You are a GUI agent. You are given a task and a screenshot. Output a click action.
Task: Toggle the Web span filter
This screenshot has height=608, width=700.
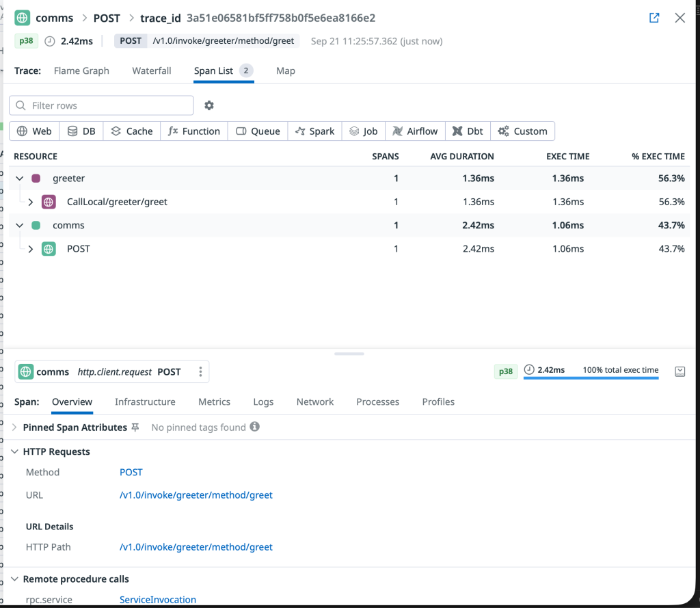tap(33, 131)
